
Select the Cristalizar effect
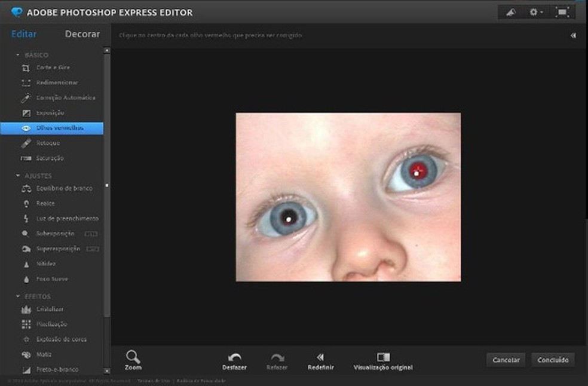[x=50, y=309]
